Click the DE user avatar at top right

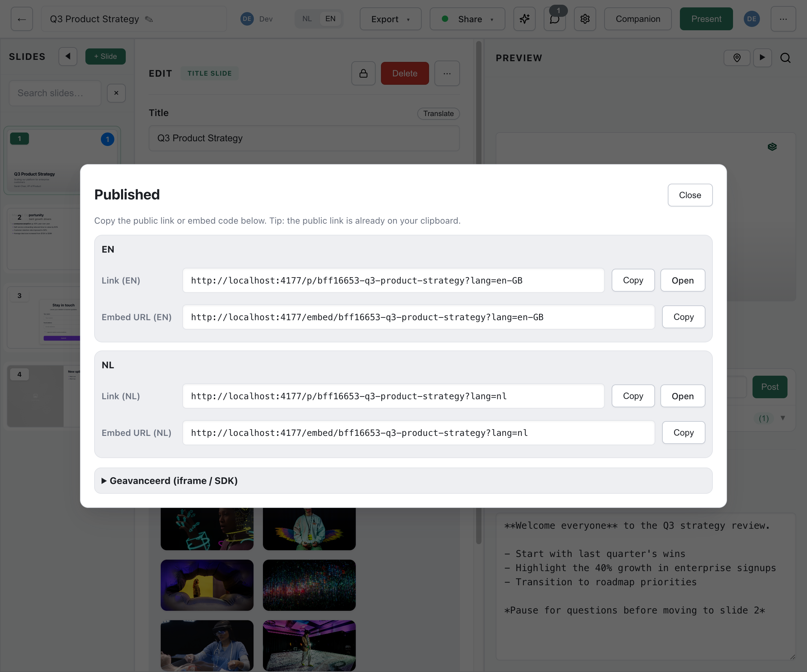click(752, 19)
